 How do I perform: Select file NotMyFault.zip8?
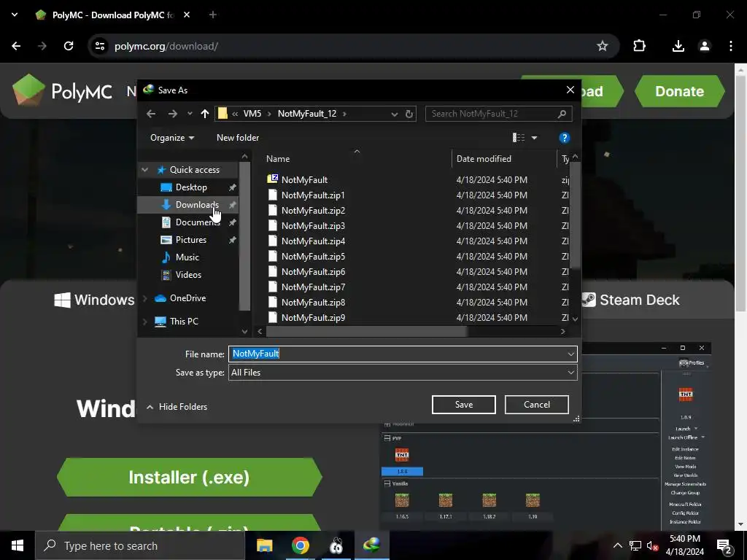pos(313,303)
